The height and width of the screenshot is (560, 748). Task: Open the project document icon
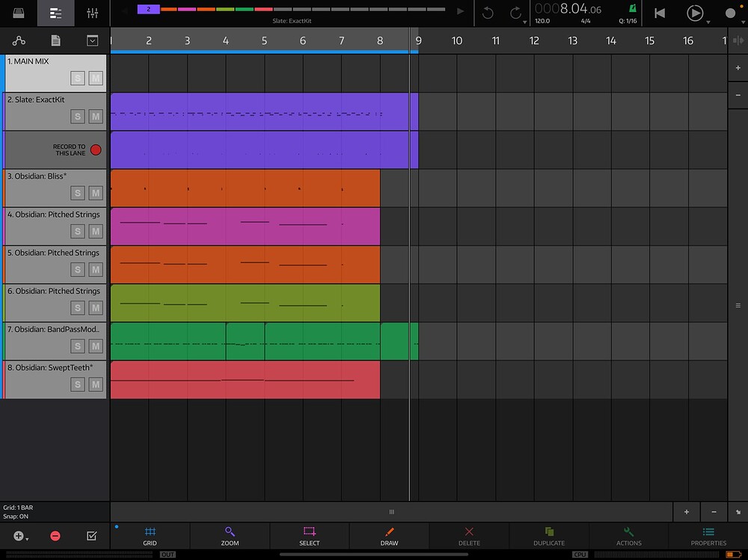pyautogui.click(x=56, y=41)
